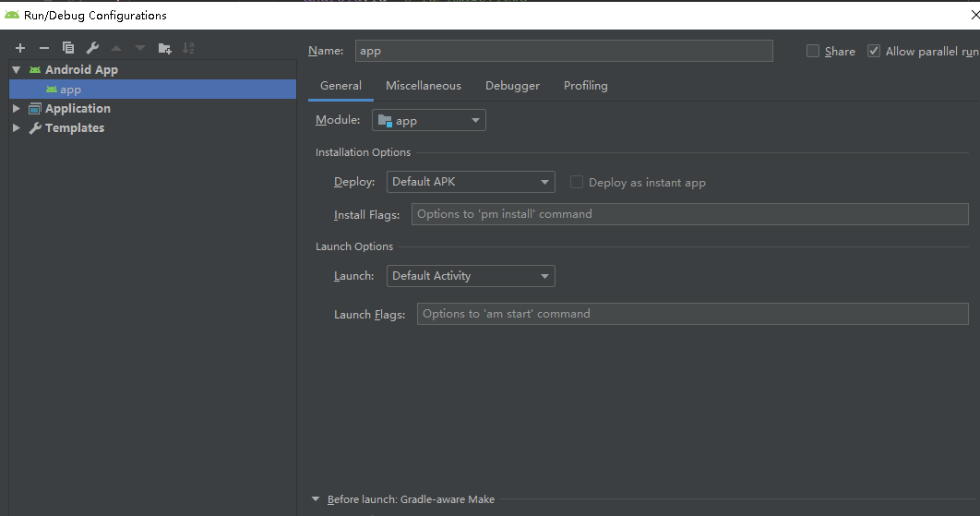
Task: Close the Run/Debug Configurations dialog
Action: pyautogui.click(x=974, y=15)
